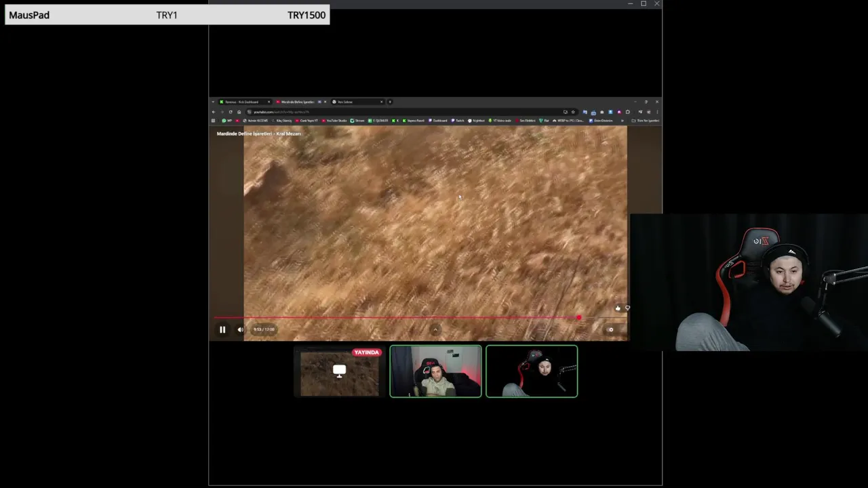Click the extensions puzzle icon
The width and height of the screenshot is (868, 488).
pos(628,112)
